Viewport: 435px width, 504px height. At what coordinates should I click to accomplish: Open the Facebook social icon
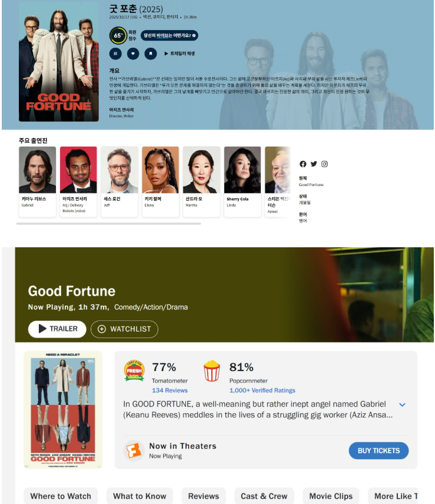tap(303, 164)
